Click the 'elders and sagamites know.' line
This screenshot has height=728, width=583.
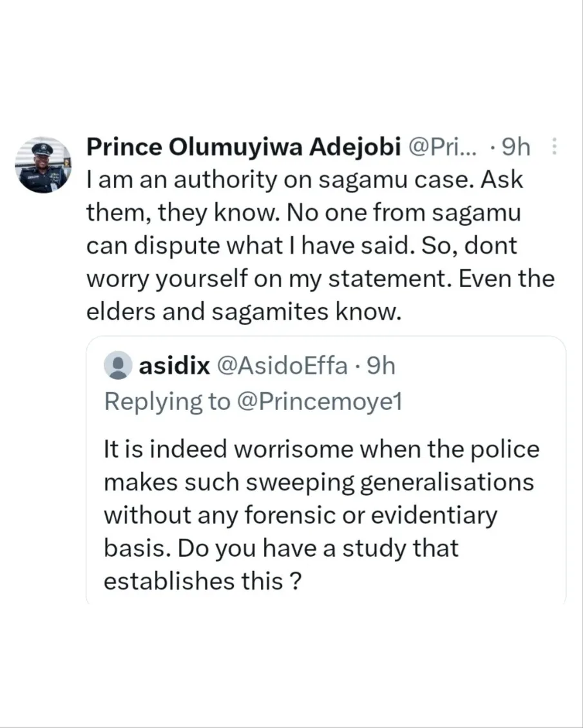pyautogui.click(x=244, y=312)
